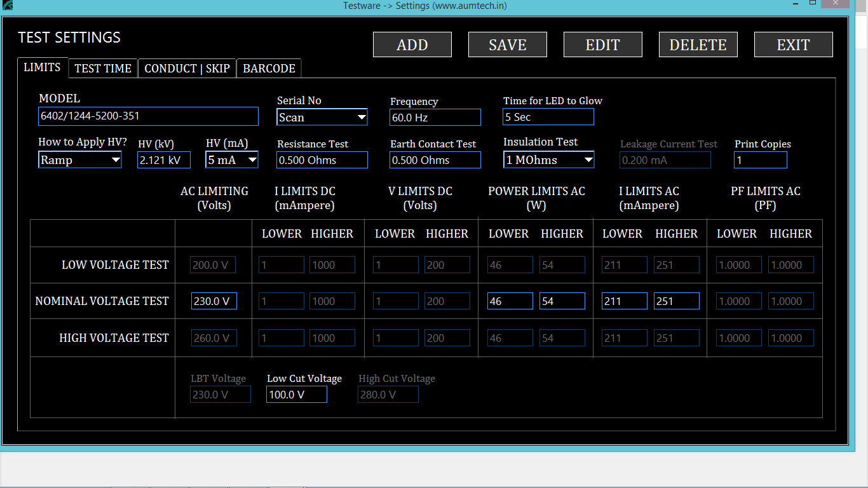Click the ADD button
Image resolution: width=868 pixels, height=488 pixels.
[412, 45]
